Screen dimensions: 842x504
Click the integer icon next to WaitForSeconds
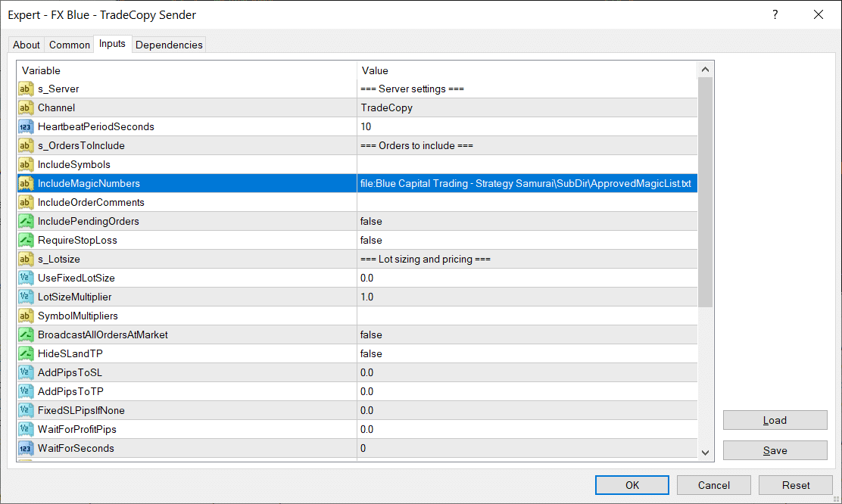pyautogui.click(x=26, y=448)
